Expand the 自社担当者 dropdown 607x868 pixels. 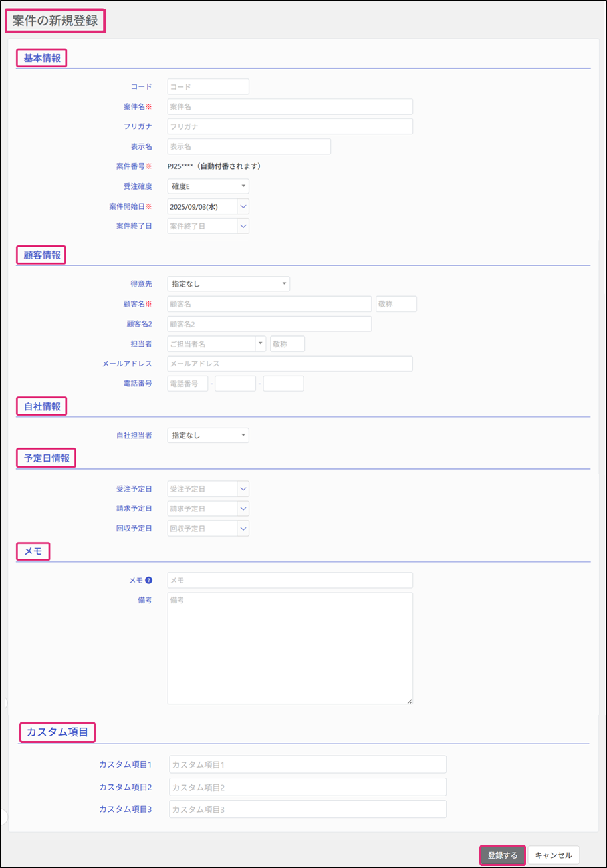[x=208, y=436]
